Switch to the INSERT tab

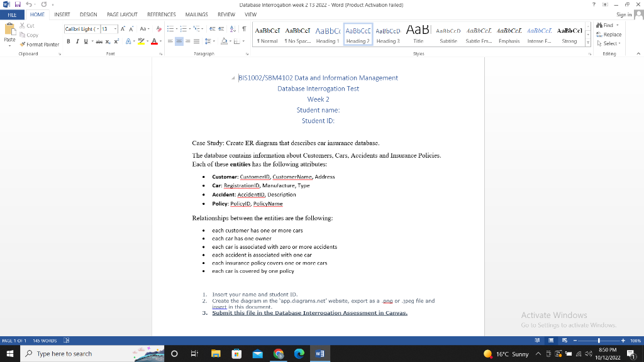click(x=62, y=15)
